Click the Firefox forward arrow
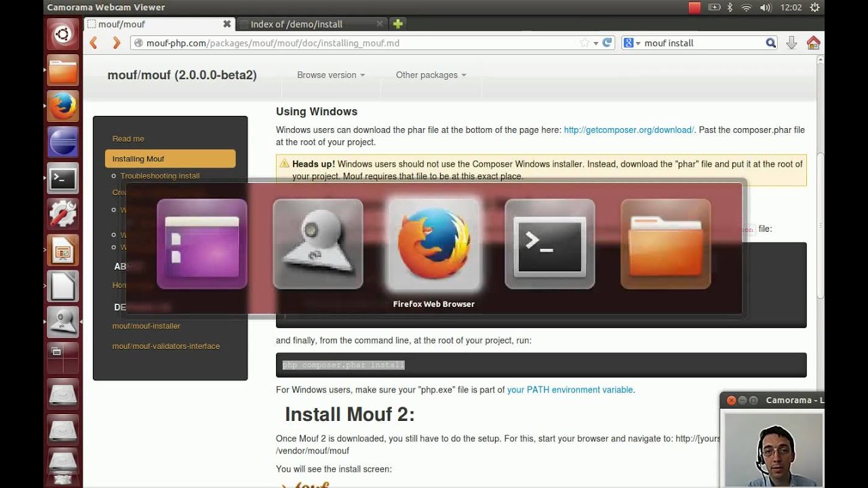 pyautogui.click(x=116, y=43)
